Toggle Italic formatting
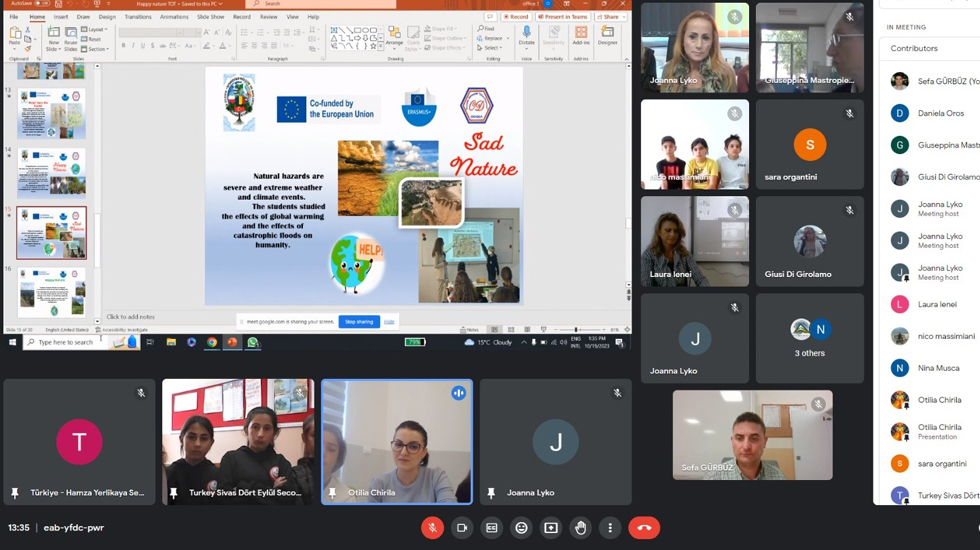 (133, 46)
